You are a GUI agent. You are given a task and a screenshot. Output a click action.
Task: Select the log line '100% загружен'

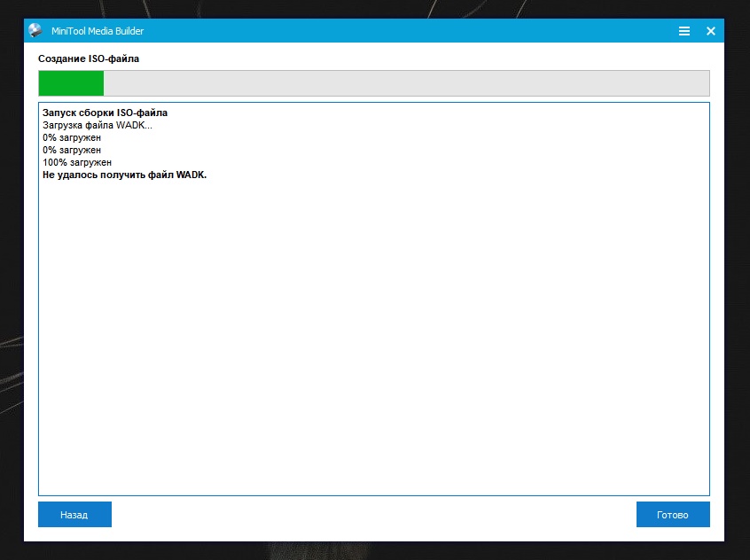(77, 163)
